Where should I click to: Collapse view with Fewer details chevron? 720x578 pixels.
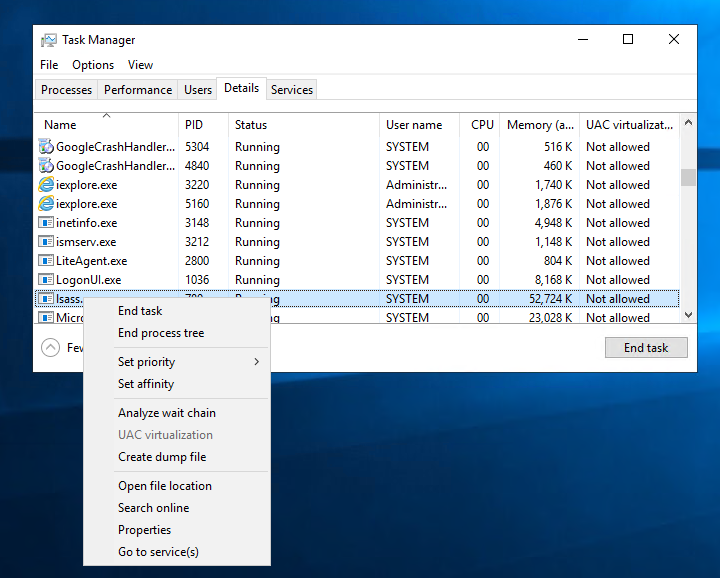pyautogui.click(x=50, y=348)
